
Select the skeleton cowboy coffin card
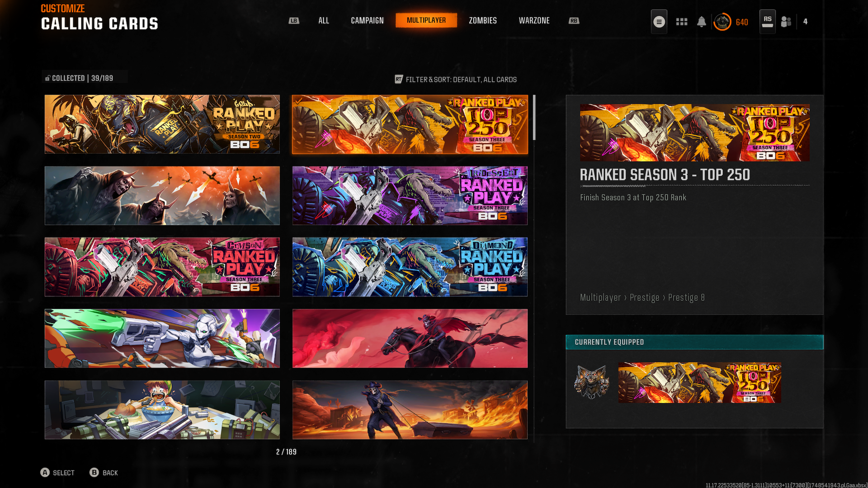[410, 410]
